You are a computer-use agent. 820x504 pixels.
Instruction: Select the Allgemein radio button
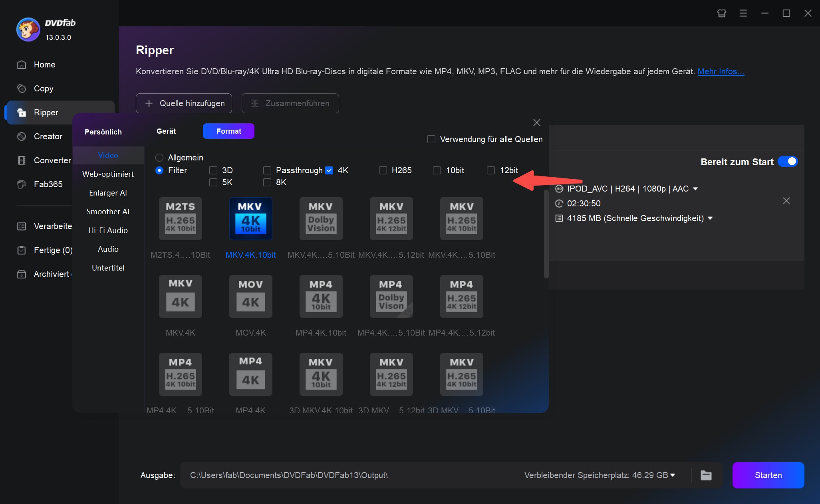159,158
